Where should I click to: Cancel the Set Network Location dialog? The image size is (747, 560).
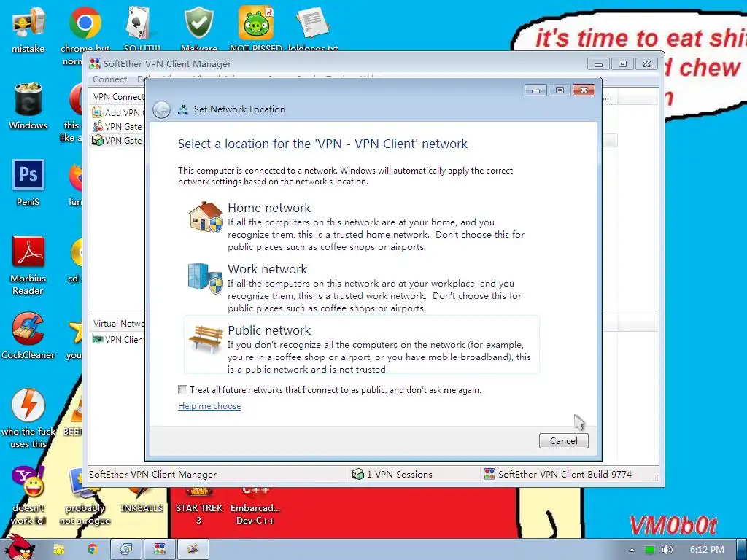point(564,441)
